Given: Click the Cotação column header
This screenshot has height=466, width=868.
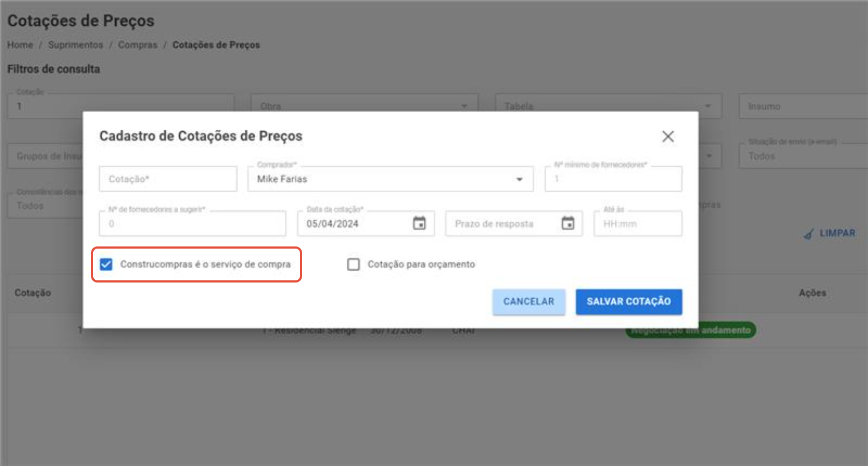Looking at the screenshot, I should pos(33,293).
